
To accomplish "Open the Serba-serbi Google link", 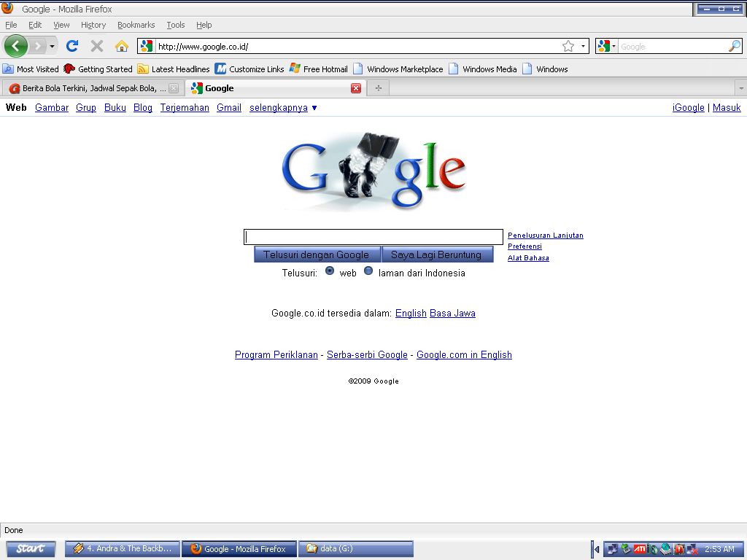I will [x=368, y=355].
